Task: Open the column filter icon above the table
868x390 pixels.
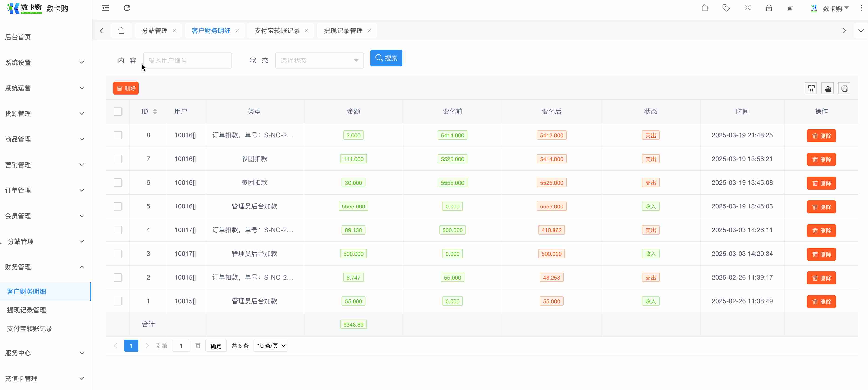Action: pyautogui.click(x=811, y=88)
